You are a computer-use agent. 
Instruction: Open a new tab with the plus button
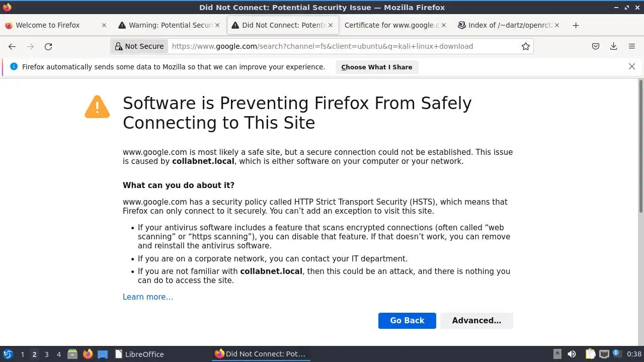point(576,25)
